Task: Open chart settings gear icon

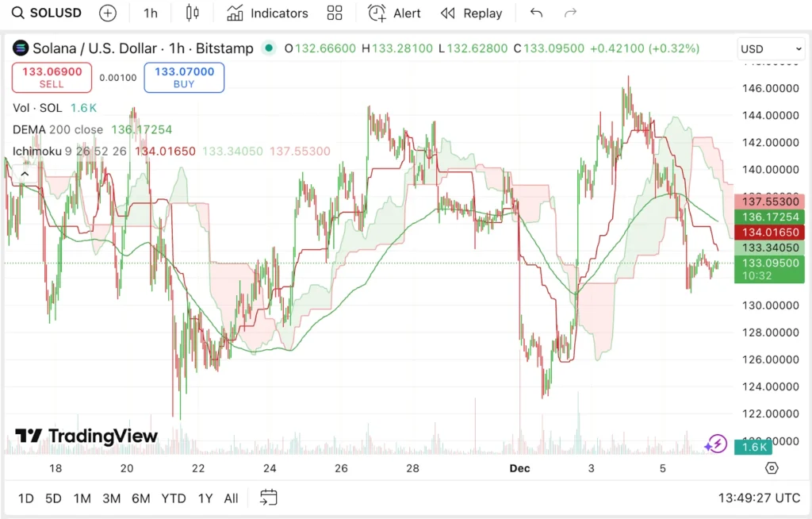Action: (x=772, y=468)
